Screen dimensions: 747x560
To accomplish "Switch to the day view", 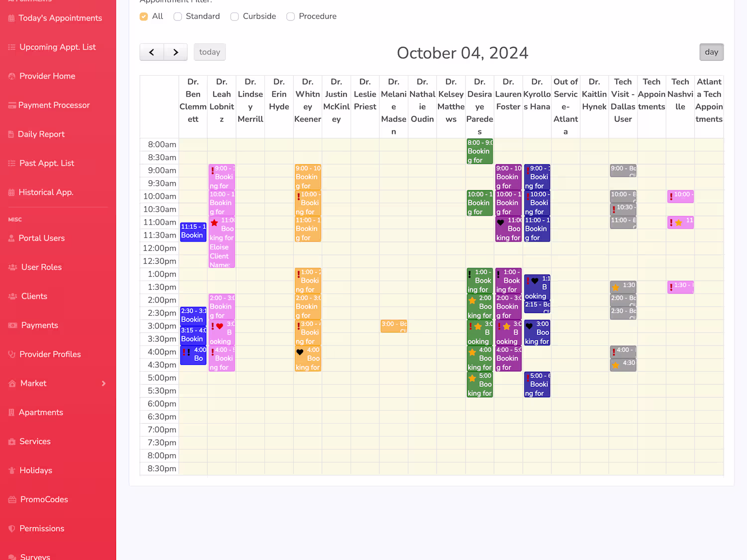I will pyautogui.click(x=712, y=52).
